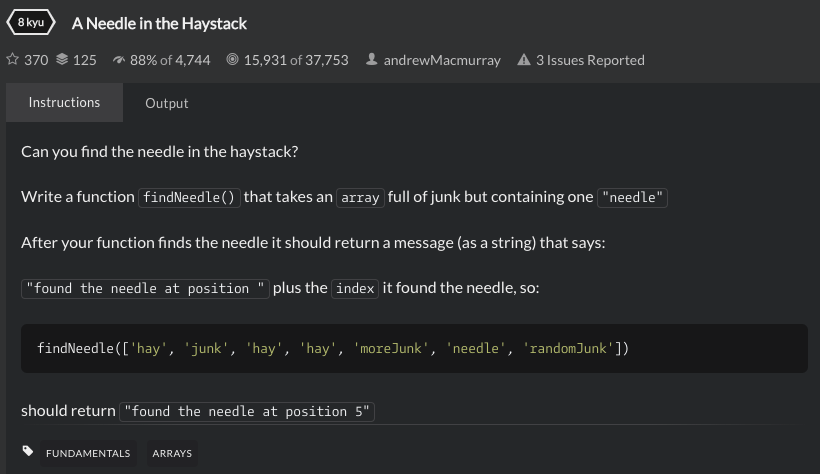Switch to the Instructions tab
Screen dimensions: 820x474
pos(64,103)
